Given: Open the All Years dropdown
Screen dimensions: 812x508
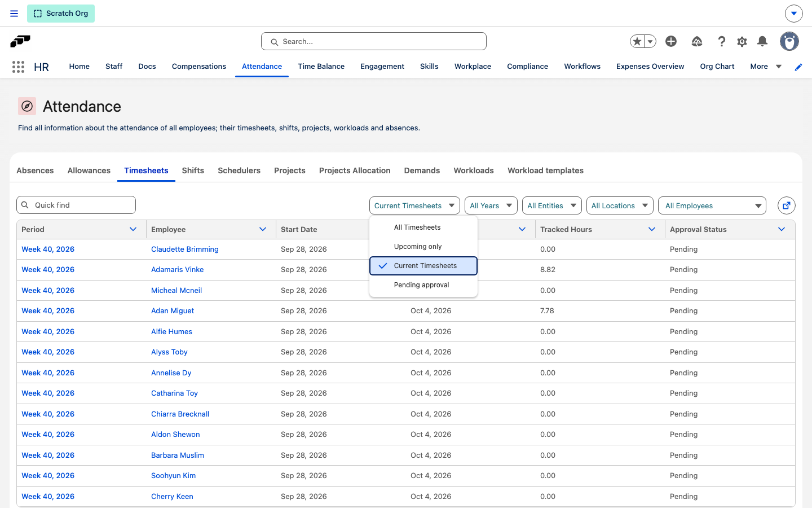Looking at the screenshot, I should (x=491, y=205).
